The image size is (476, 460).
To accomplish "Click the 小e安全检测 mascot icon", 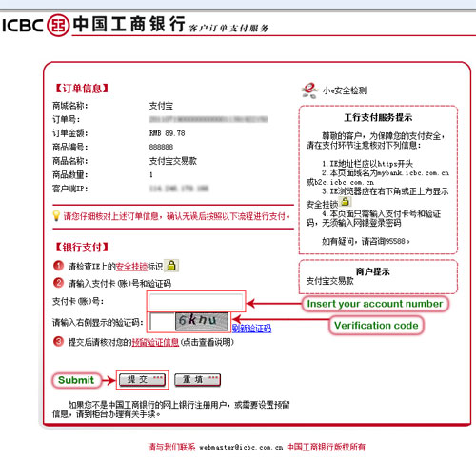I will (x=309, y=90).
